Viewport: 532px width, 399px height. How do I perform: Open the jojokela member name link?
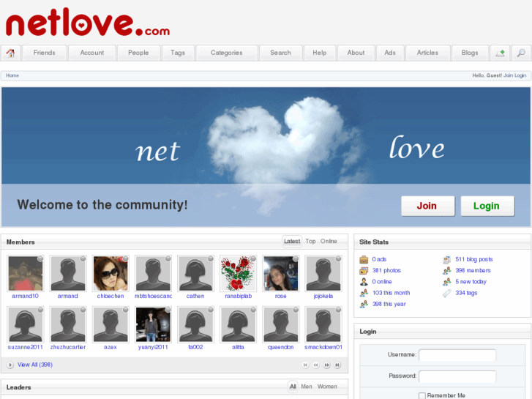pos(323,296)
